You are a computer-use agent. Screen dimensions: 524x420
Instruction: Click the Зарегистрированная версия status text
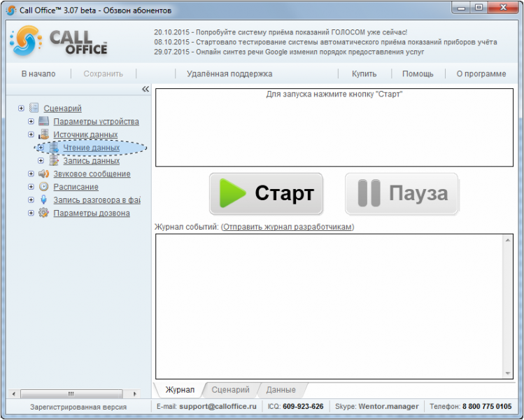tap(78, 407)
